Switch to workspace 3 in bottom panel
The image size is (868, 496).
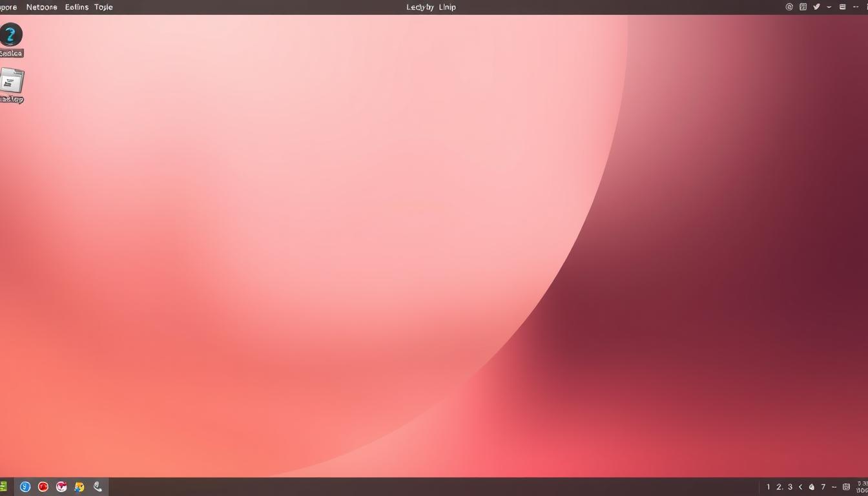coord(790,487)
